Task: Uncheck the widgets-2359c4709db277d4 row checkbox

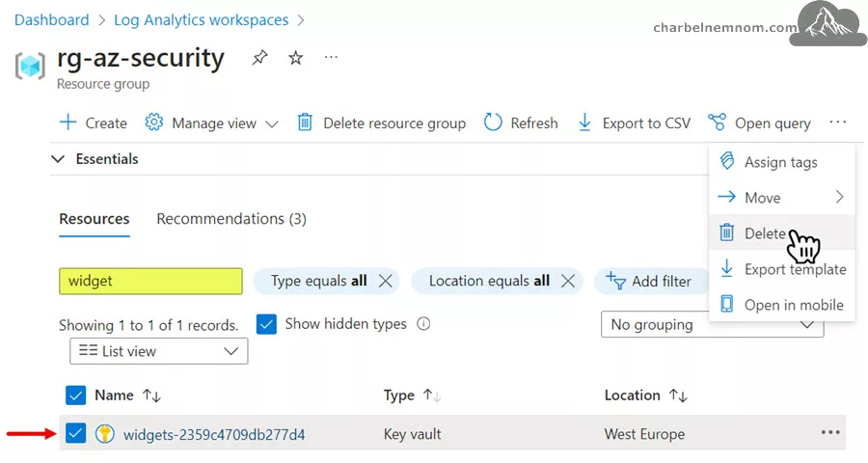Action: (x=76, y=433)
